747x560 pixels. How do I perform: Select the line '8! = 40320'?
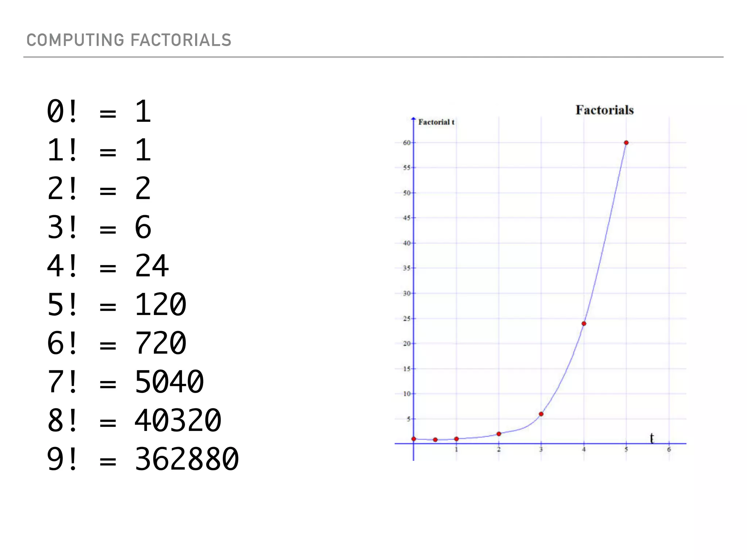click(134, 421)
